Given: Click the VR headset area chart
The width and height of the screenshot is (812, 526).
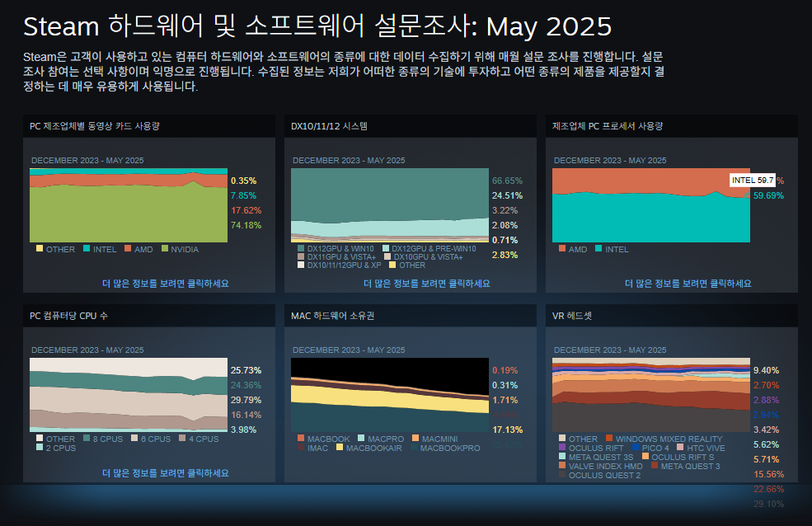Looking at the screenshot, I should (651, 394).
